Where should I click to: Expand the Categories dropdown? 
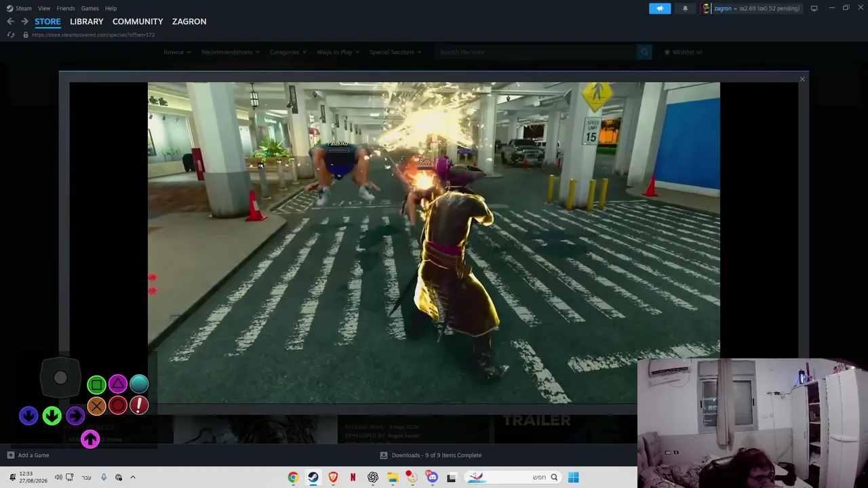(288, 52)
